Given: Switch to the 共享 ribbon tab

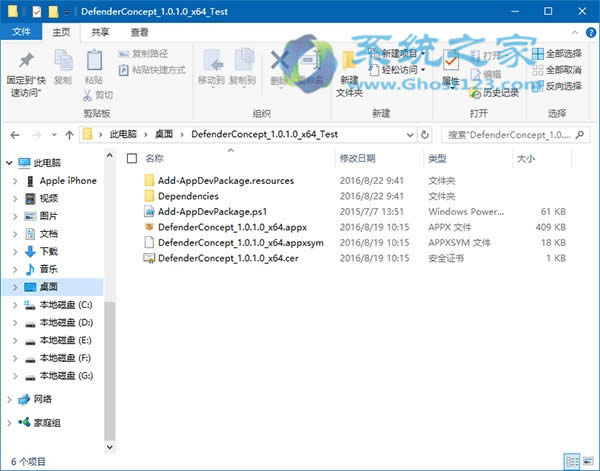Looking at the screenshot, I should click(x=101, y=32).
